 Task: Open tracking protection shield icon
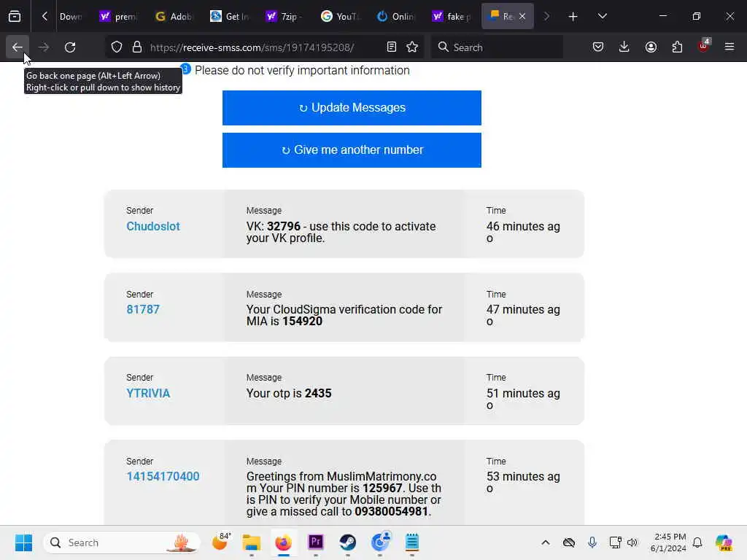coord(117,47)
